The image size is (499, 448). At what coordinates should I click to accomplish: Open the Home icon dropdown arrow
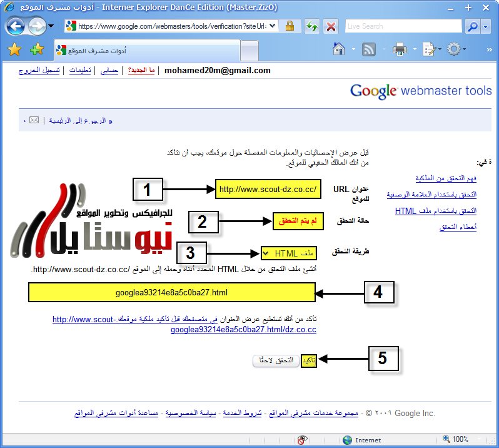click(353, 49)
